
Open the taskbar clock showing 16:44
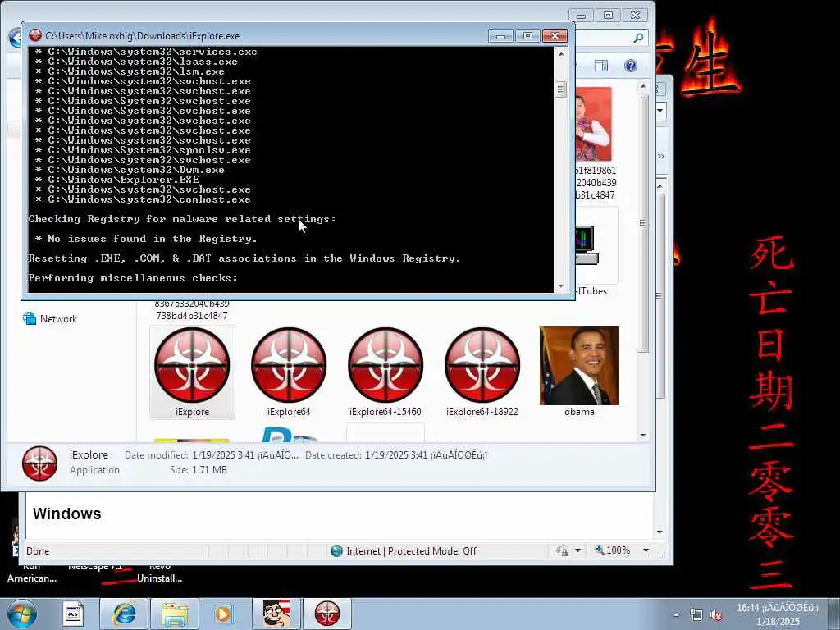pos(778,614)
